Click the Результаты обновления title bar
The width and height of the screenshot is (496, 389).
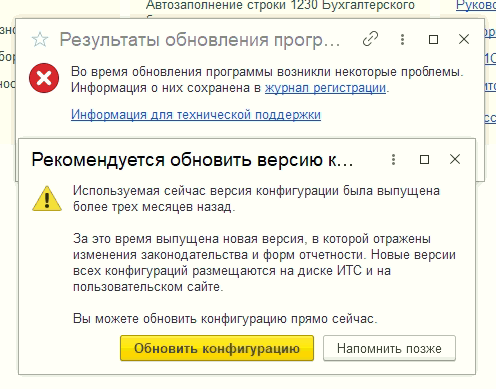click(x=200, y=40)
